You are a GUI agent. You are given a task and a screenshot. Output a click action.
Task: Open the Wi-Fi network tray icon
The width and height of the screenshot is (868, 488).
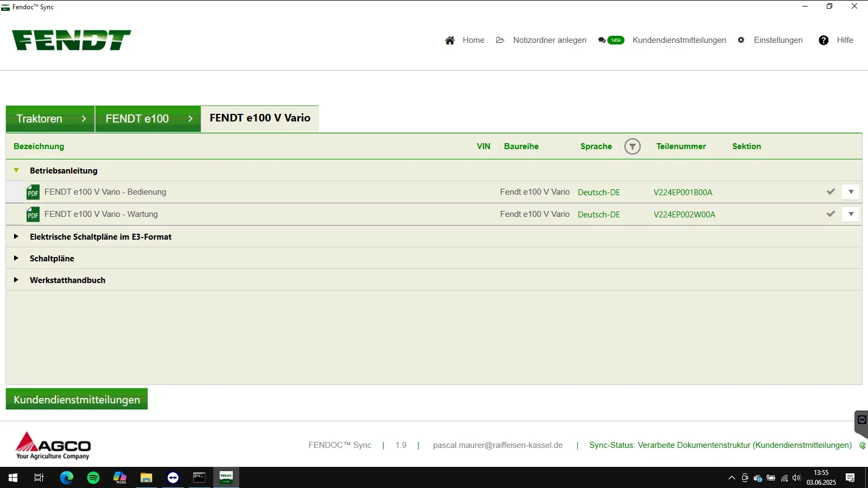pos(784,478)
